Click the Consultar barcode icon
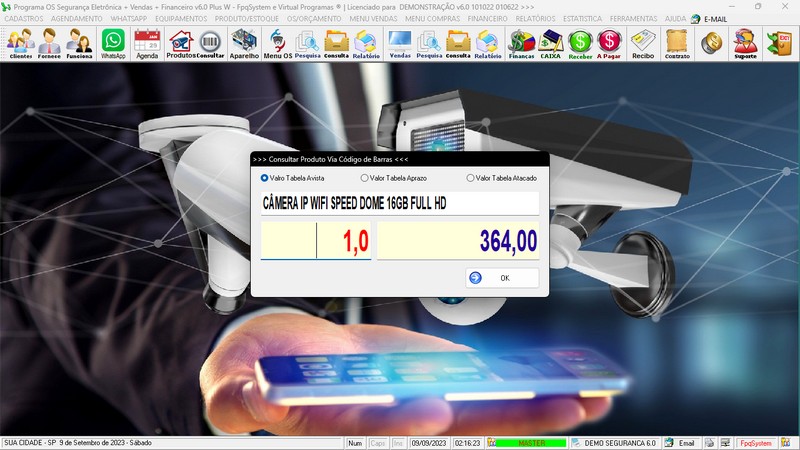The width and height of the screenshot is (800, 450). tap(210, 43)
